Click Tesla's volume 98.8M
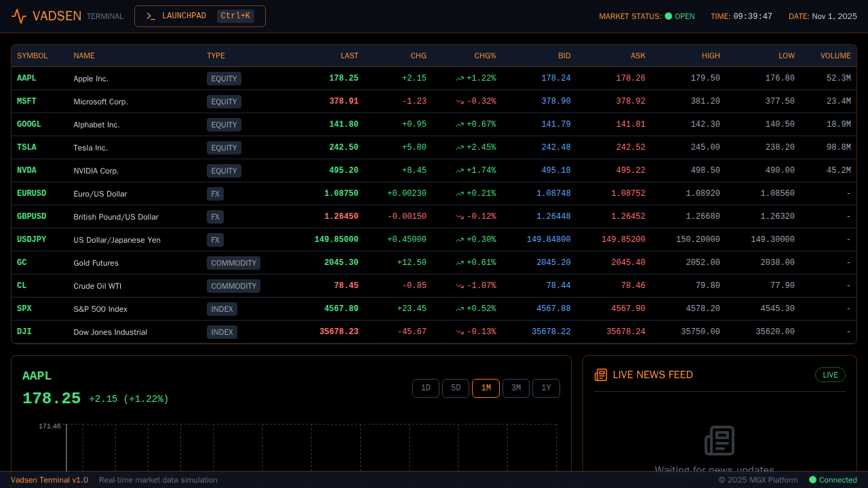The image size is (868, 488). [839, 148]
